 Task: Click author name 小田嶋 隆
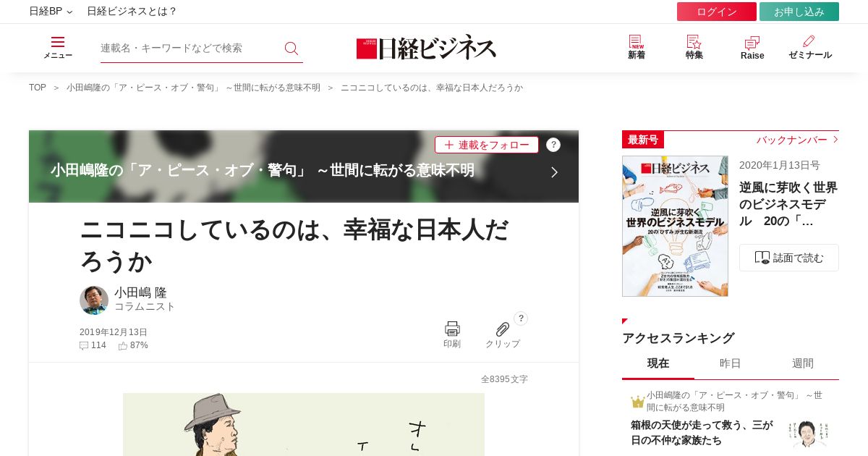(140, 292)
